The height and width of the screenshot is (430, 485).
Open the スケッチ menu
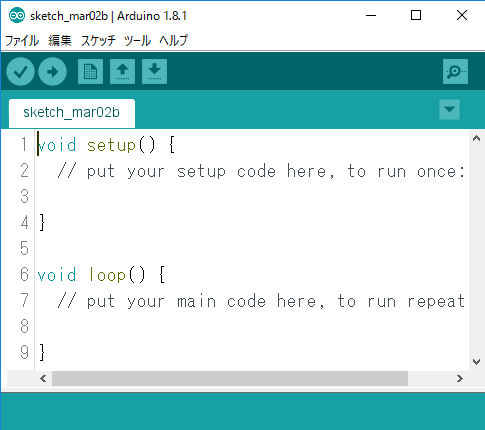pos(98,41)
